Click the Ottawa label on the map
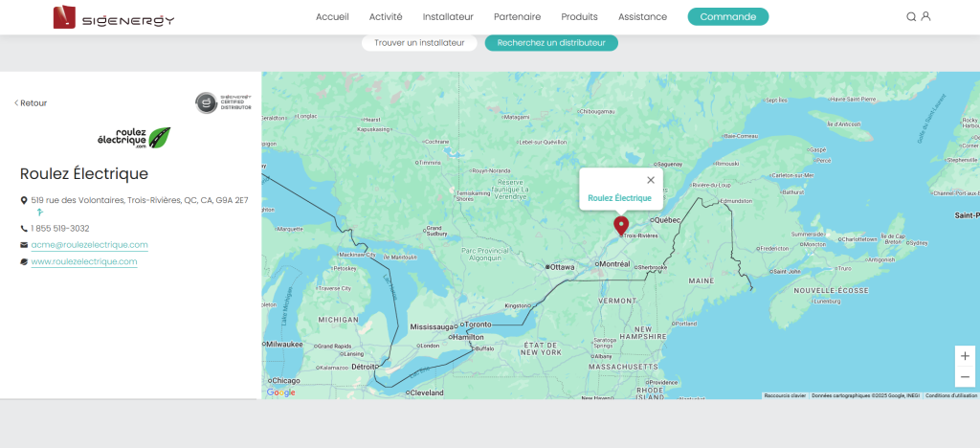 (x=562, y=267)
